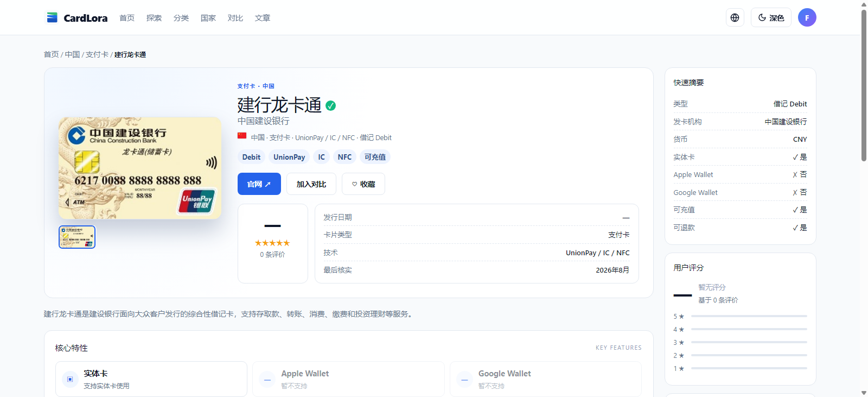Click the 收藏 favorite button

[363, 184]
